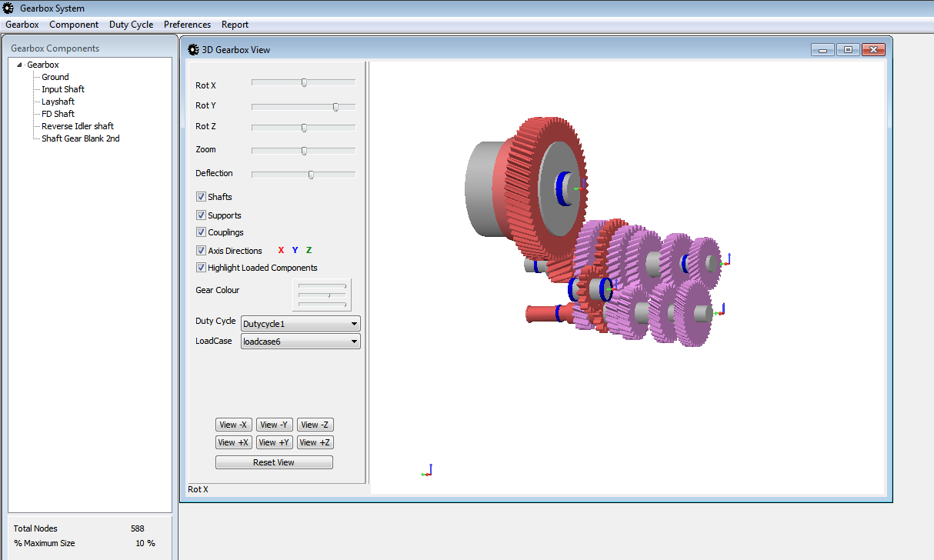Viewport: 934px width, 560px height.
Task: Click the View -Y button
Action: (x=274, y=425)
